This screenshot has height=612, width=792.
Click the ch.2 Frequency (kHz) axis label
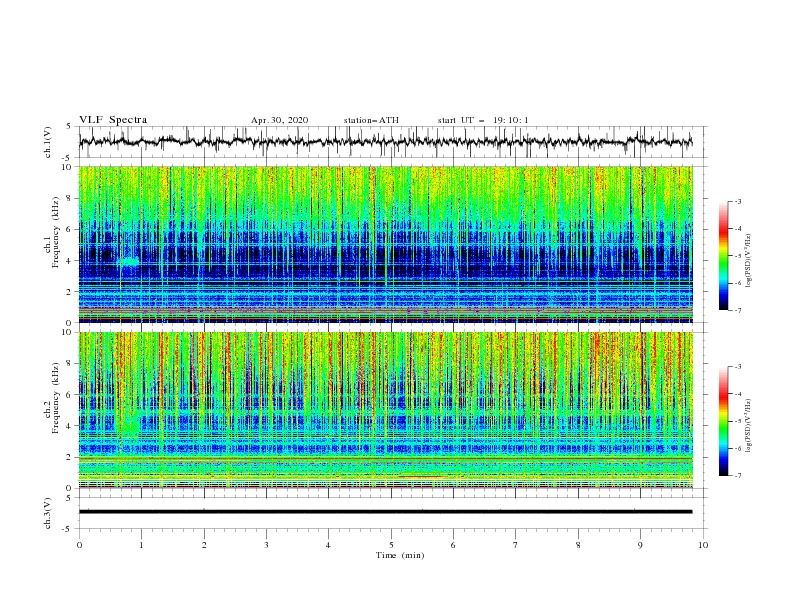tap(51, 397)
